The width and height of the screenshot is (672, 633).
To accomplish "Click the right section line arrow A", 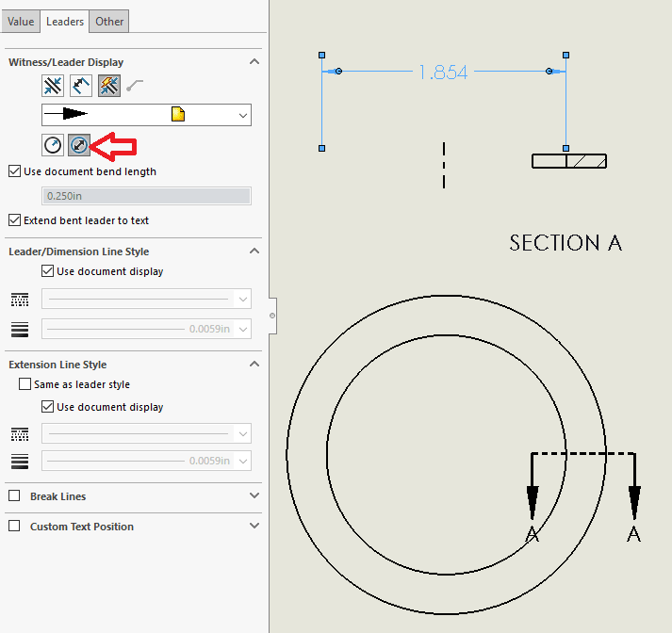I will point(634,501).
